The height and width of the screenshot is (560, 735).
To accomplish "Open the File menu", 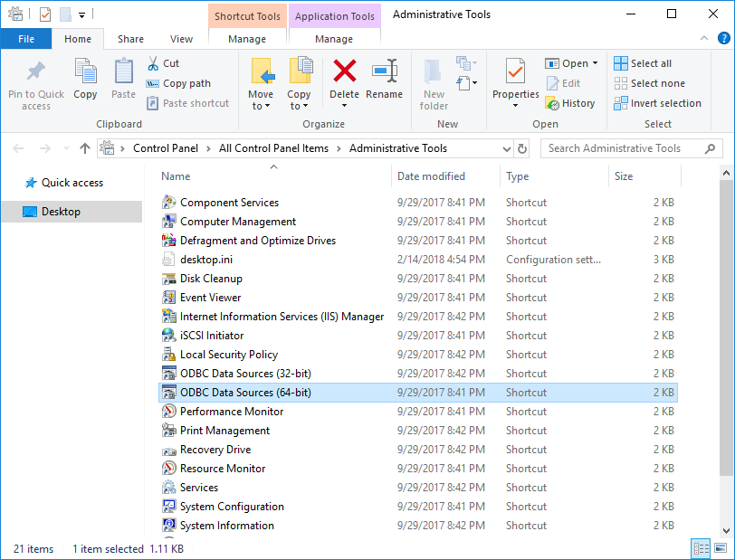I will [x=26, y=39].
